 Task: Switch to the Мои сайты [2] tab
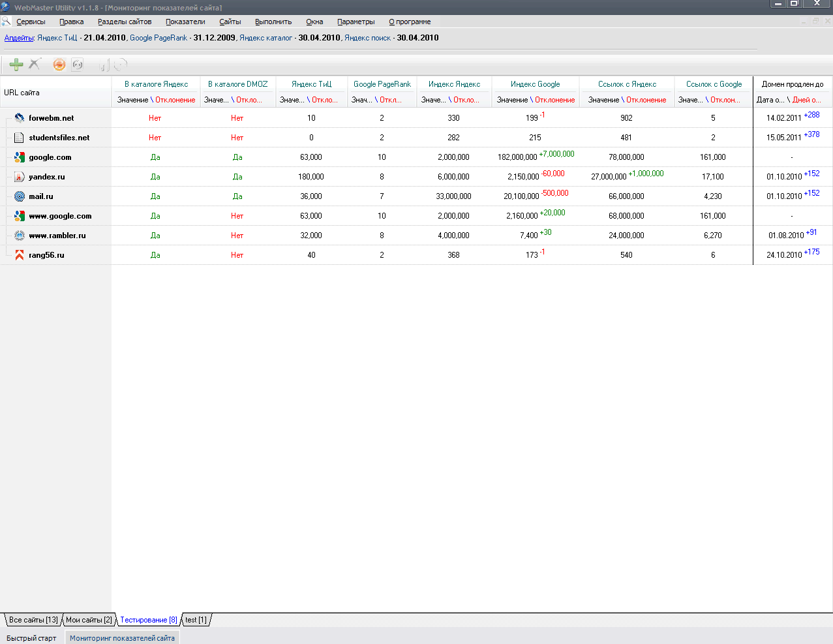[x=89, y=620]
